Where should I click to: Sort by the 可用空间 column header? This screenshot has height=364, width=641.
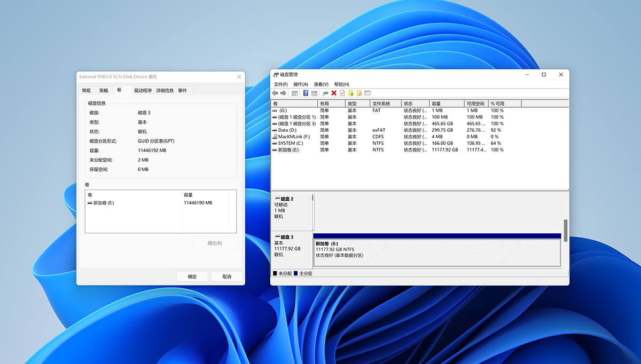[477, 104]
